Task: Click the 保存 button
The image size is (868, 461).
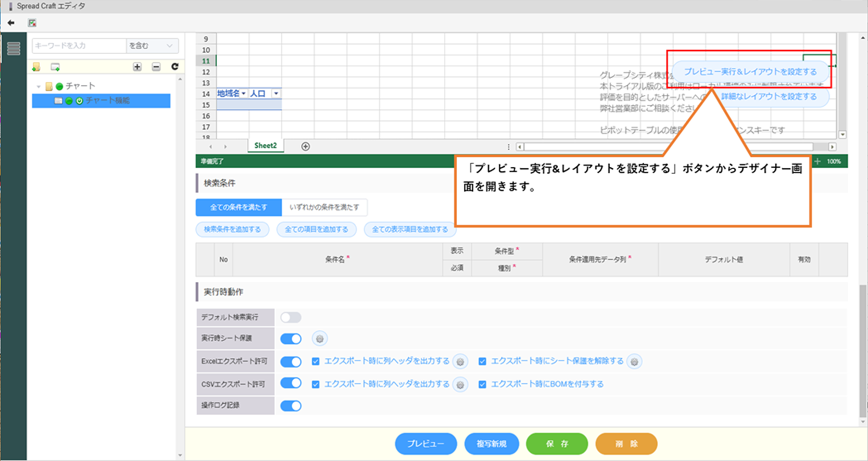Action: click(557, 444)
